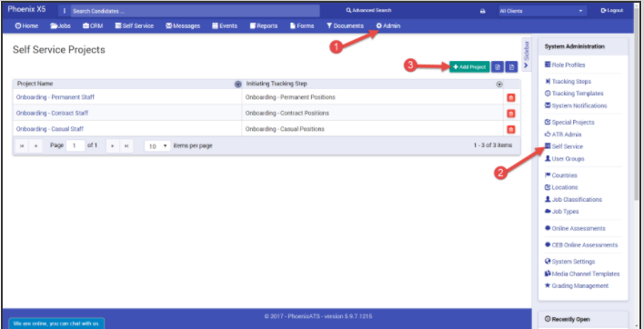
Task: Click the page number input field
Action: tap(75, 145)
